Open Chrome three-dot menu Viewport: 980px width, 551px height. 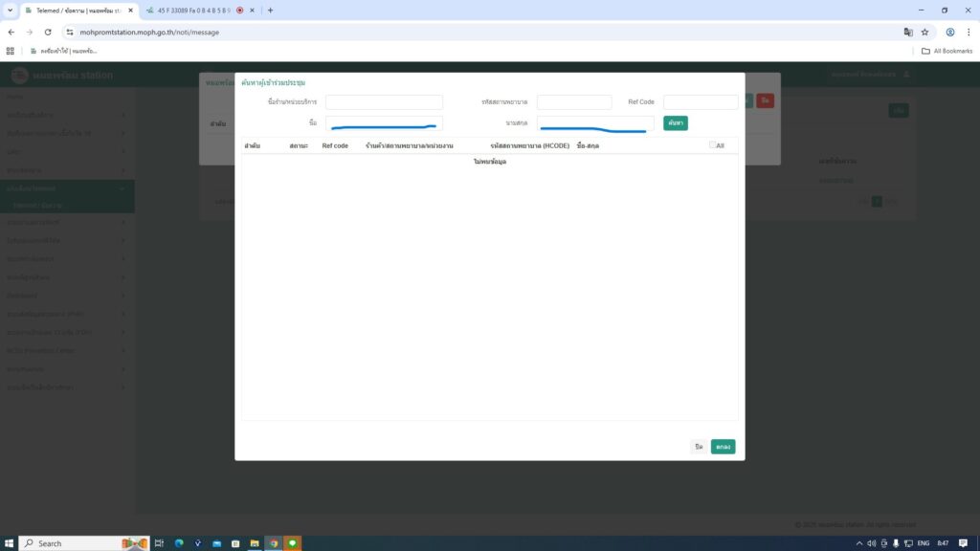click(969, 32)
